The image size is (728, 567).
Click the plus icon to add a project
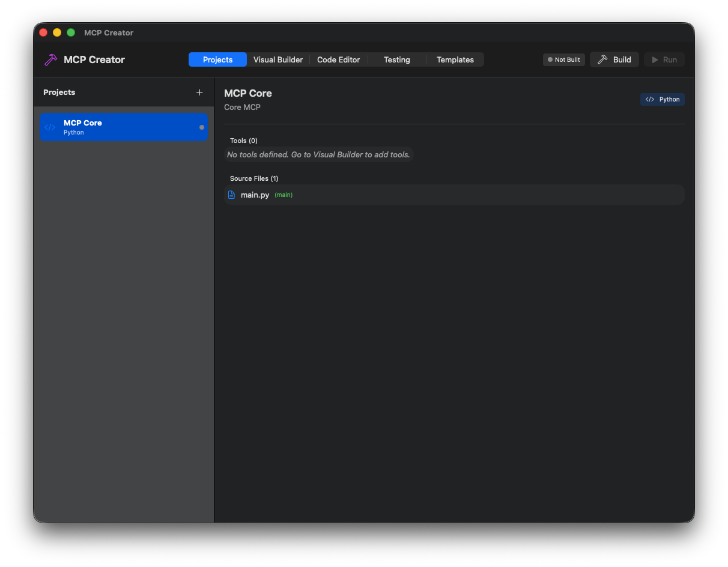[x=199, y=92]
